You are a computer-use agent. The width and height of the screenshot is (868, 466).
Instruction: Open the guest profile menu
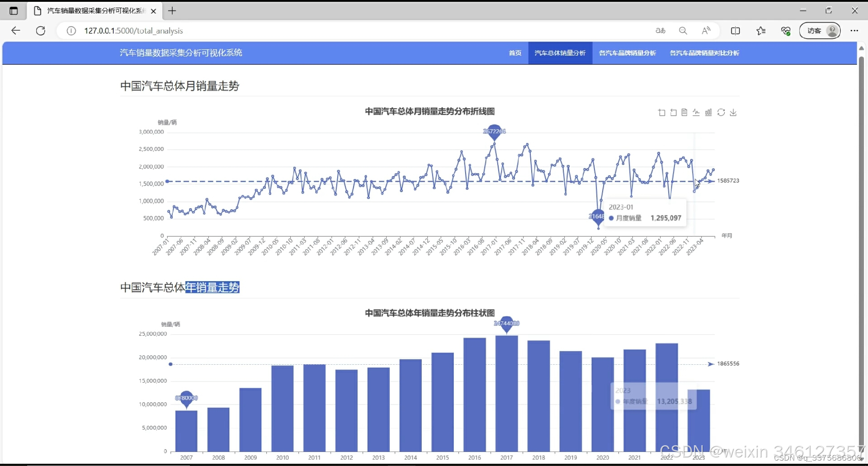[x=820, y=30]
